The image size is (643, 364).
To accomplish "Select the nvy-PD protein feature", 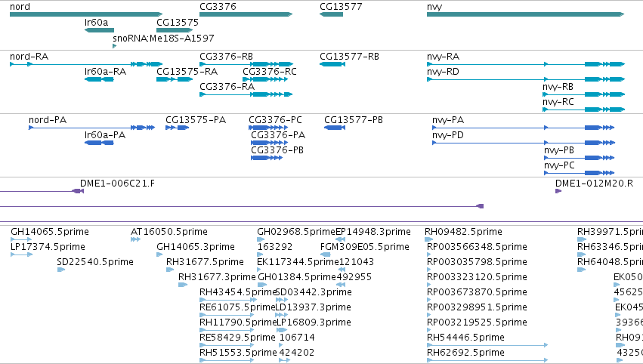I will (524, 143).
